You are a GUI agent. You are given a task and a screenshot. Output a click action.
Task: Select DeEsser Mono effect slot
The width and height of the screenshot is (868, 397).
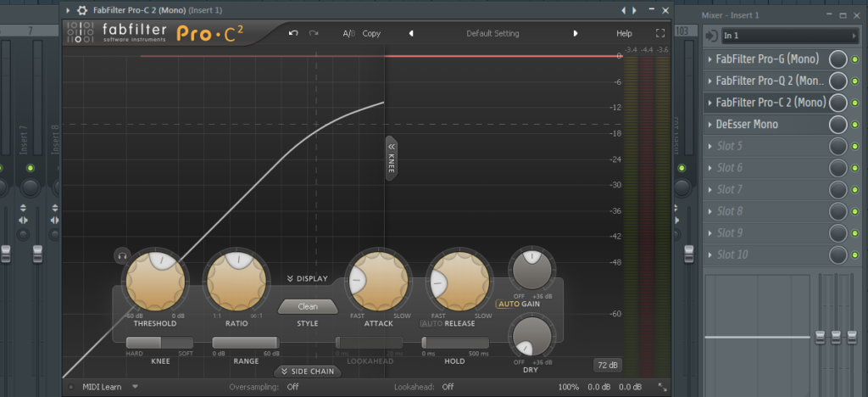coord(766,124)
